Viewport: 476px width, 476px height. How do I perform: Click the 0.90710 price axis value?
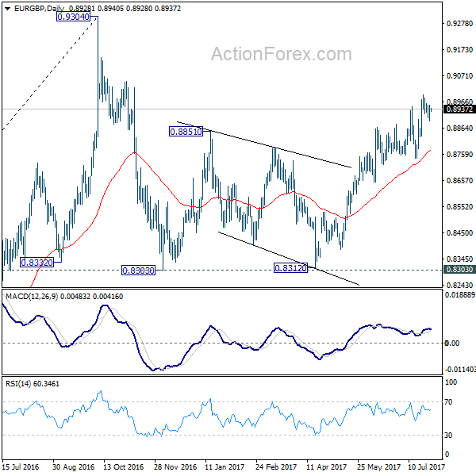tap(459, 75)
